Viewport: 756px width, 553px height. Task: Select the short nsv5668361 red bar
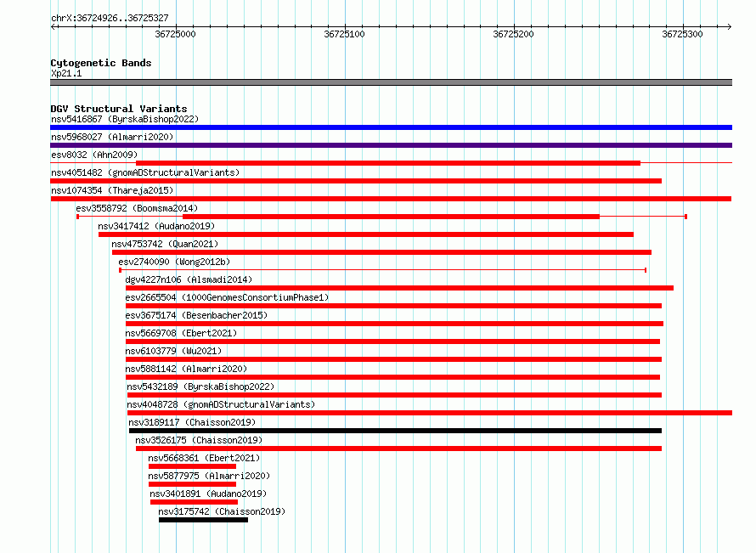tap(192, 466)
